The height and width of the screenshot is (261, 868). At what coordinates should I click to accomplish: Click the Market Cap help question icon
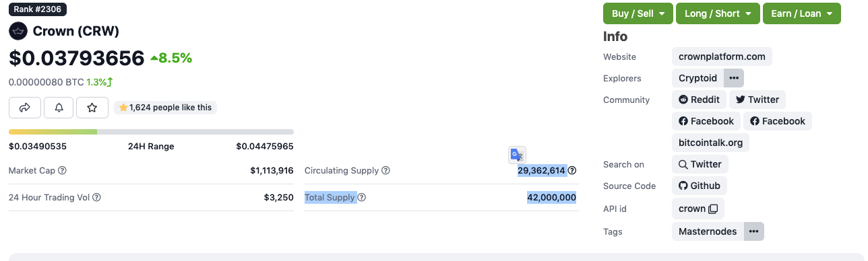62,171
